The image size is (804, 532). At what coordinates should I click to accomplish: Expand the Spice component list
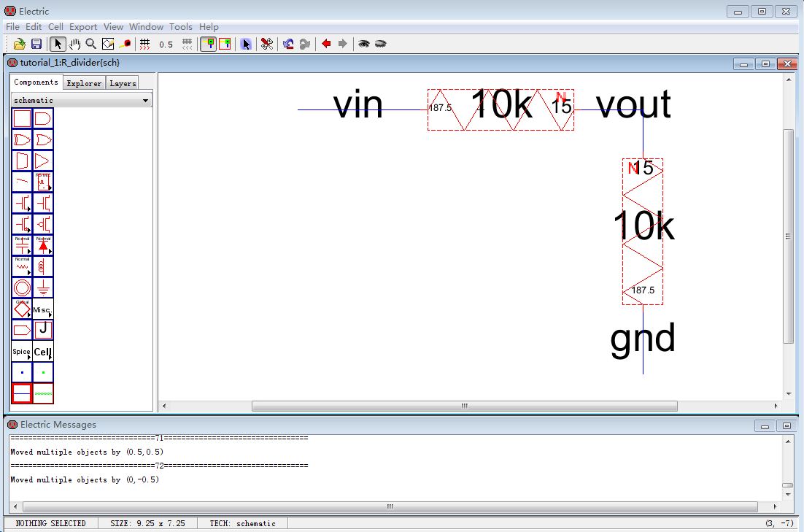[22, 352]
